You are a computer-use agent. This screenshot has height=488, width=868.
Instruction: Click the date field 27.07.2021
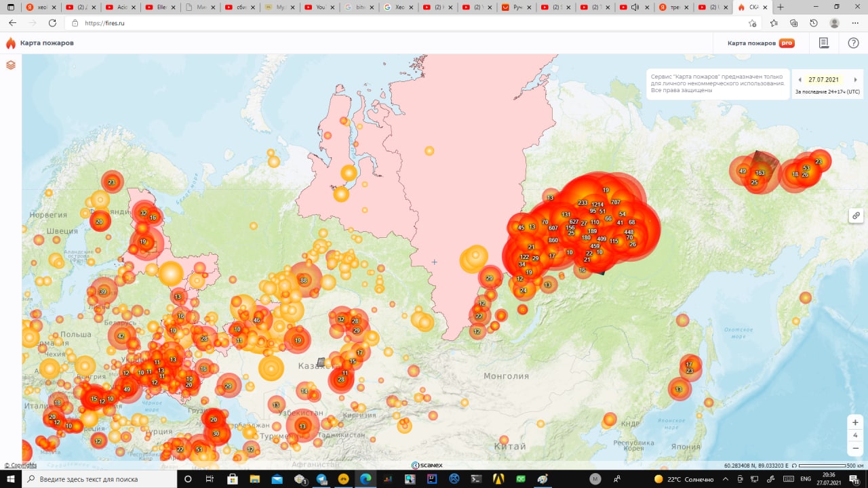pyautogui.click(x=824, y=80)
